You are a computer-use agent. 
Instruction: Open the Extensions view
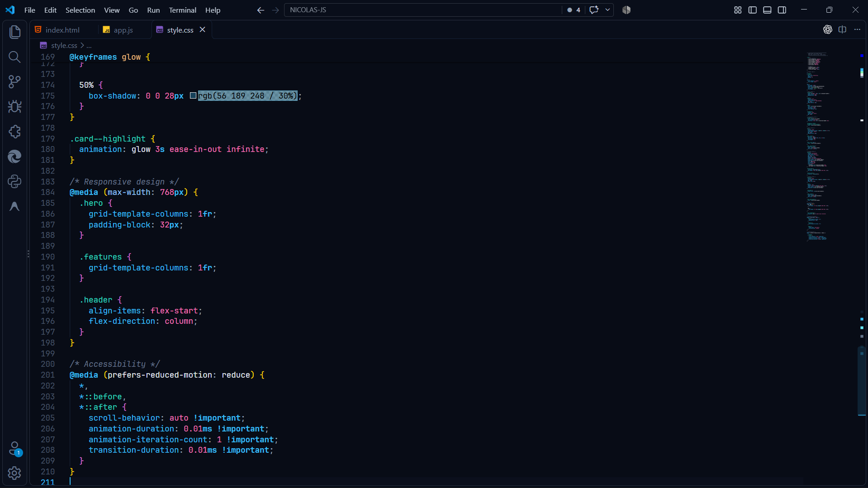click(x=14, y=132)
